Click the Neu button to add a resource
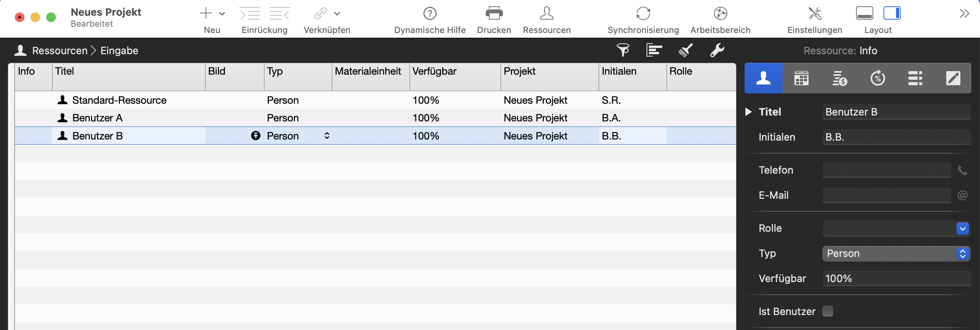Screen dimensions: 980x330 [x=206, y=13]
